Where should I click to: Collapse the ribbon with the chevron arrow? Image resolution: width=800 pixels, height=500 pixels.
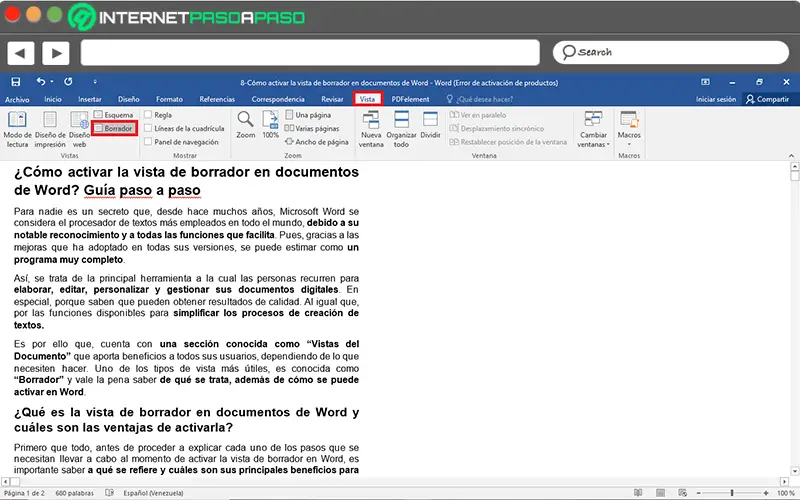coord(789,157)
